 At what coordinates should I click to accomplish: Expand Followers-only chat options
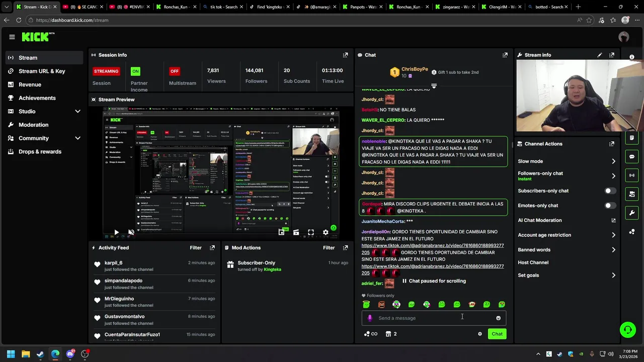[x=613, y=176]
